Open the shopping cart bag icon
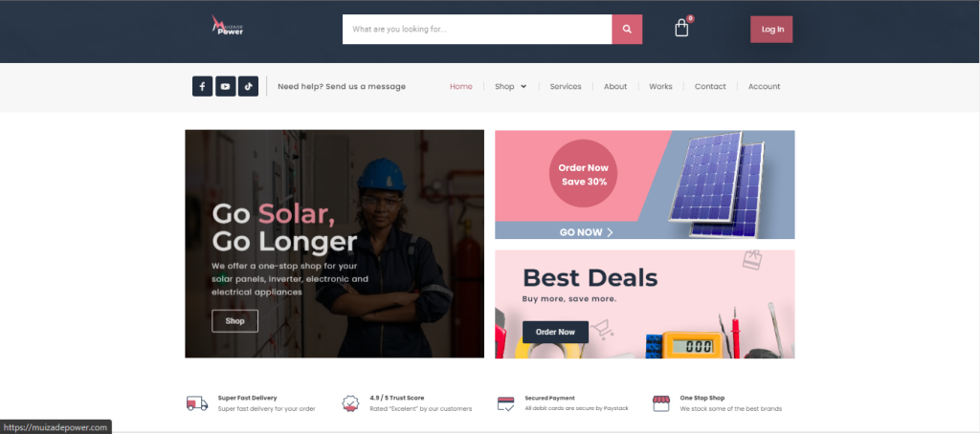 coord(681,28)
